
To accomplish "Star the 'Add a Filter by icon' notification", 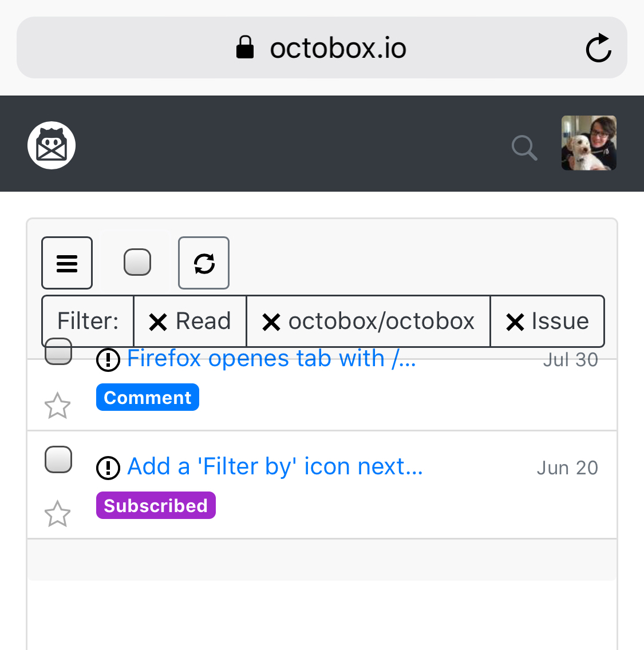I will point(57,513).
